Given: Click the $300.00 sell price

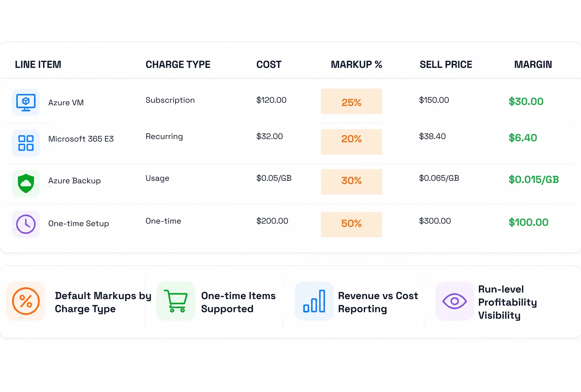Looking at the screenshot, I should click(x=435, y=221).
